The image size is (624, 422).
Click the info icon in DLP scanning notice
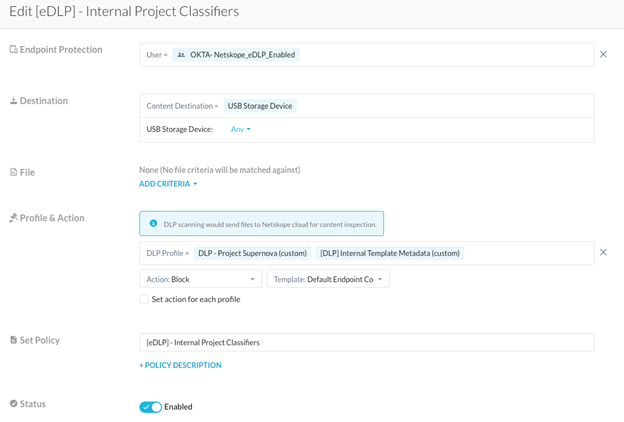pyautogui.click(x=153, y=224)
